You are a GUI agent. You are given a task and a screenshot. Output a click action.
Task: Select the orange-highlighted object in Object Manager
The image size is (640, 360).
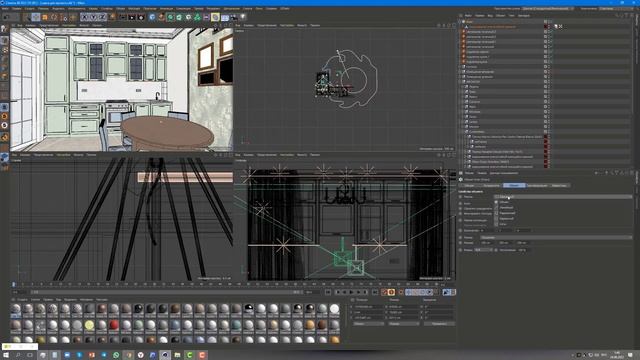pos(492,27)
